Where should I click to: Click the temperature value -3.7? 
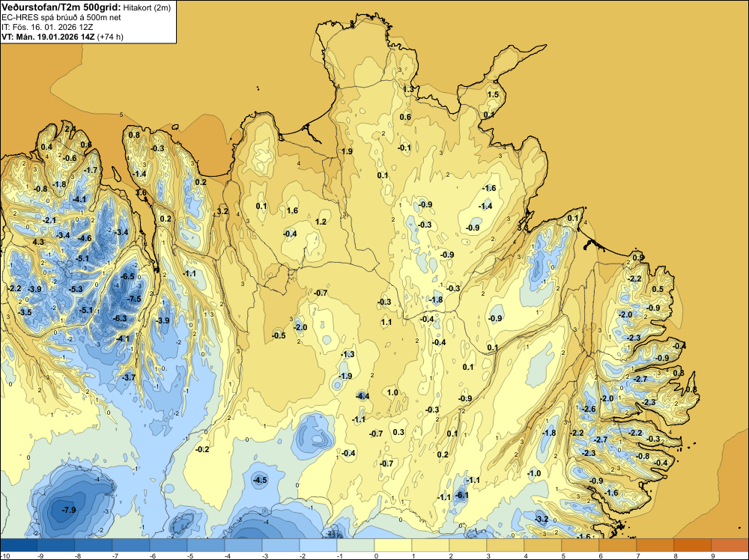click(129, 377)
